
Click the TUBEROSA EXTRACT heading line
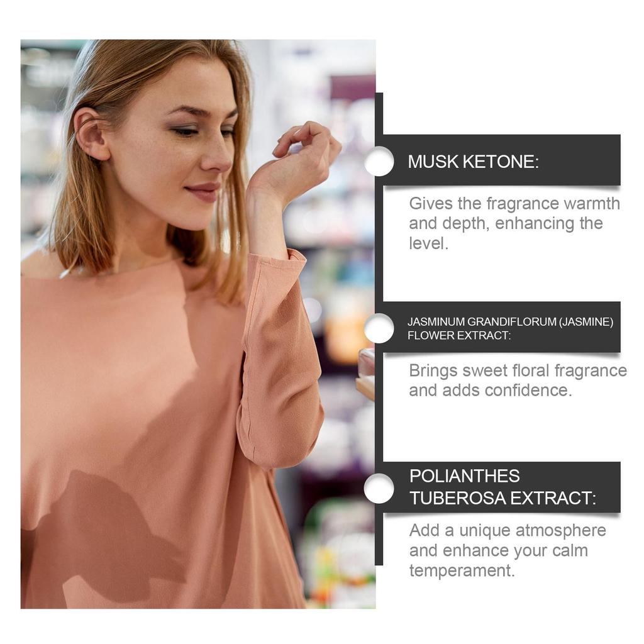click(502, 498)
